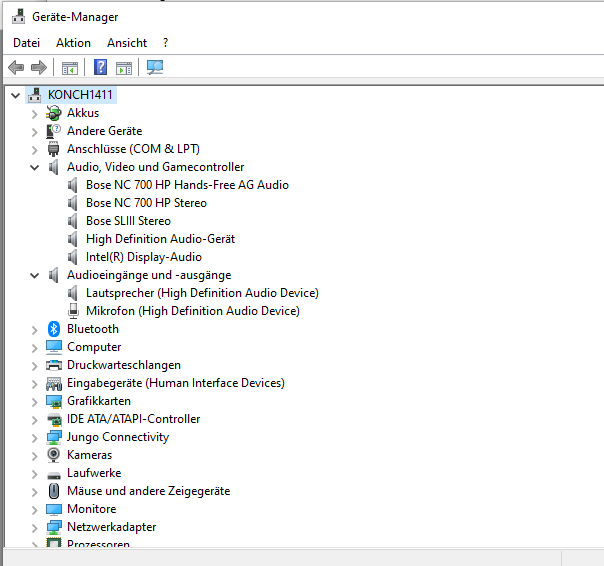Screen dimensions: 604x566
Task: Select Mäuse und andere Zeigegeräte label
Action: click(x=148, y=491)
